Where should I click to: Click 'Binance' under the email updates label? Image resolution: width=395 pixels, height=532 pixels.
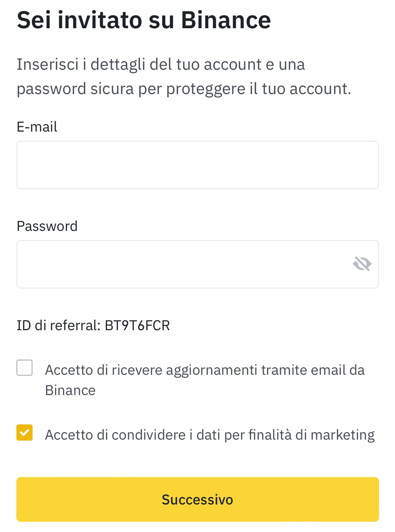(x=70, y=390)
